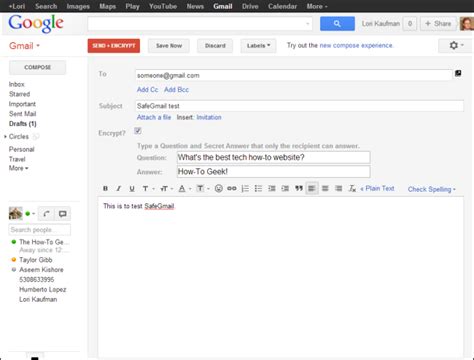
Task: Align message text to the left
Action: pos(312,189)
